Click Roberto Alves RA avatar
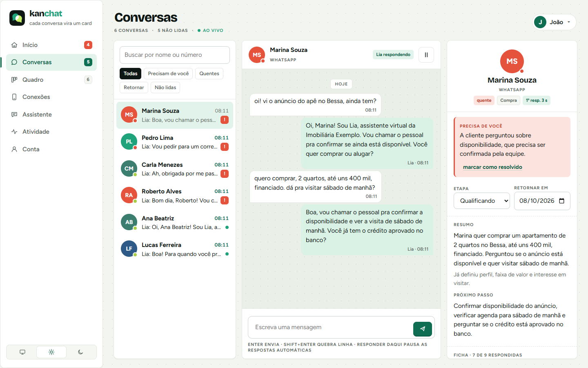Viewport: 588px width, 368px height. click(129, 195)
